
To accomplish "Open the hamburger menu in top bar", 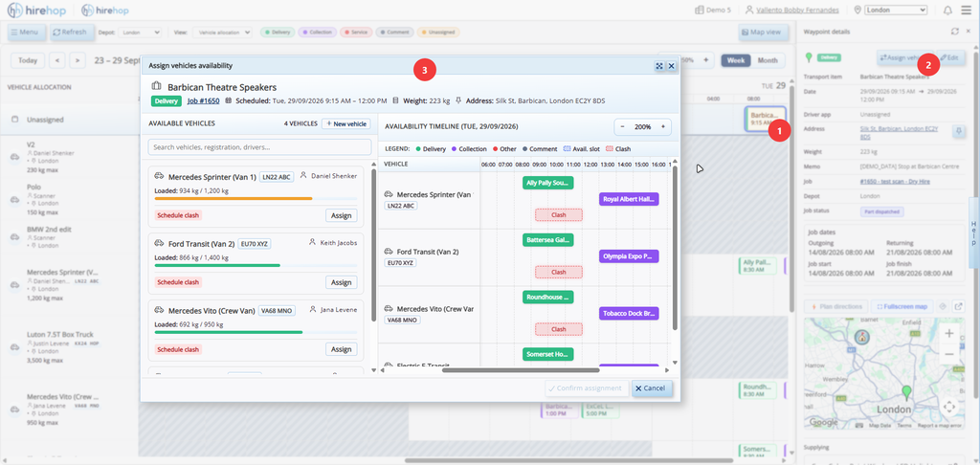I will [x=967, y=10].
